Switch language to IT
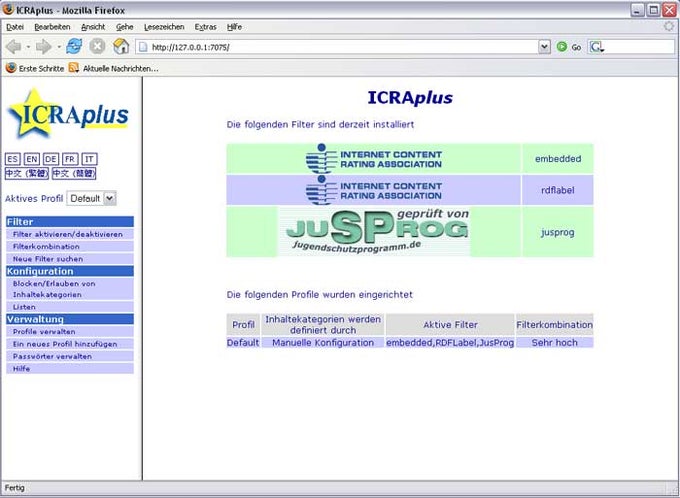This screenshot has height=498, width=680. coord(89,159)
